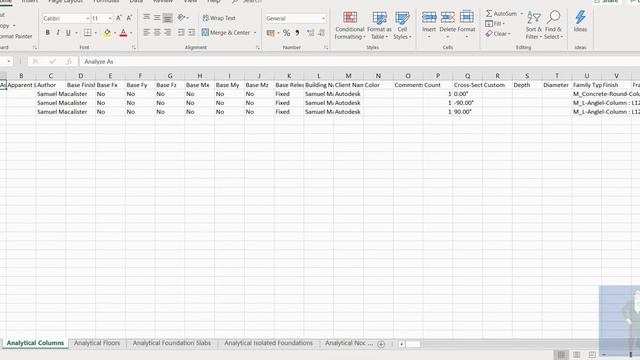Cancel formula bar entry with X

click(x=36, y=62)
